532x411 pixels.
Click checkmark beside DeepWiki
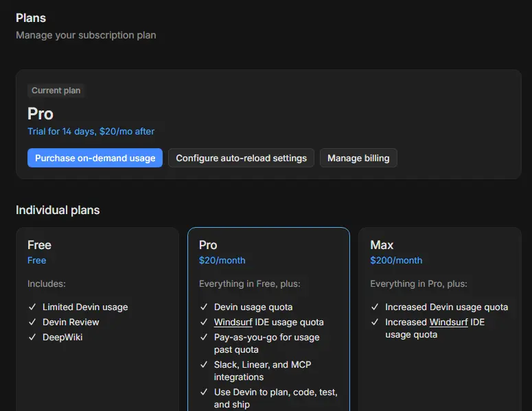[32, 337]
